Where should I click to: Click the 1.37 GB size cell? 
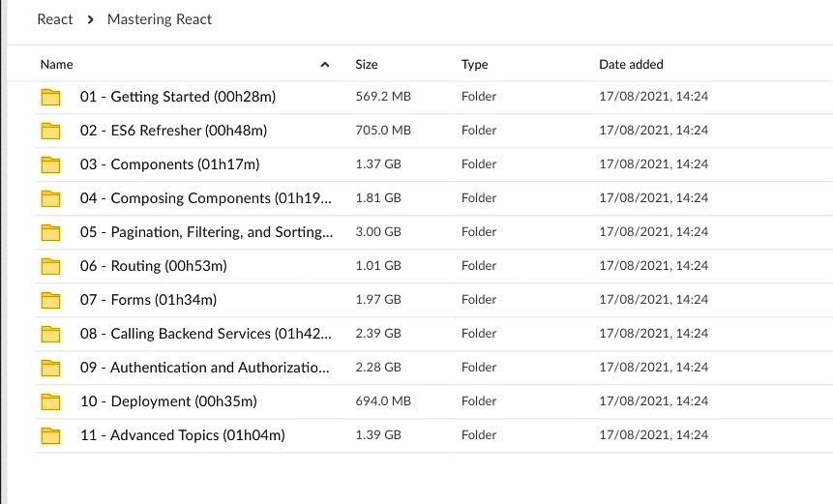click(x=378, y=164)
